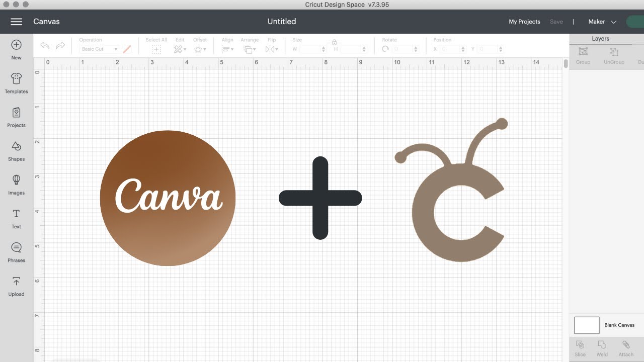Open the Maker machine dropdown
644x362 pixels.
tap(602, 22)
